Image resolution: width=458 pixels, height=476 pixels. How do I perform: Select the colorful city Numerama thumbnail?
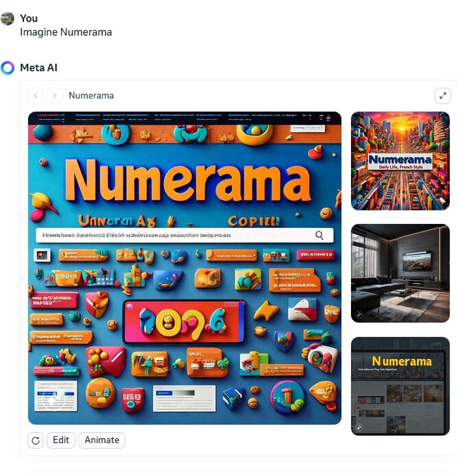[x=400, y=161]
